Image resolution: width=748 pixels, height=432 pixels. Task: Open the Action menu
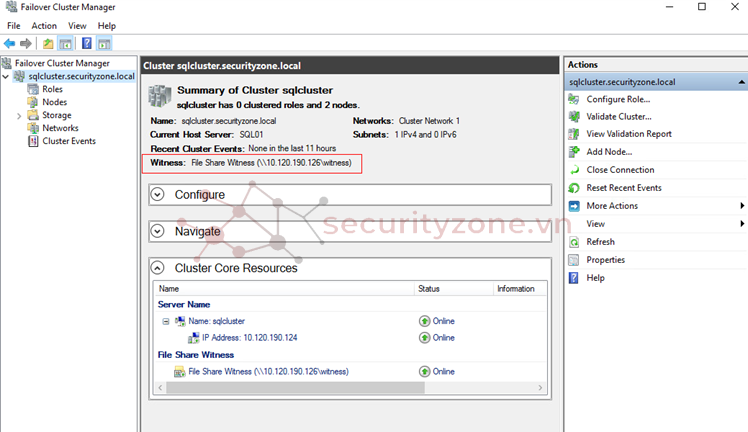[x=44, y=25]
